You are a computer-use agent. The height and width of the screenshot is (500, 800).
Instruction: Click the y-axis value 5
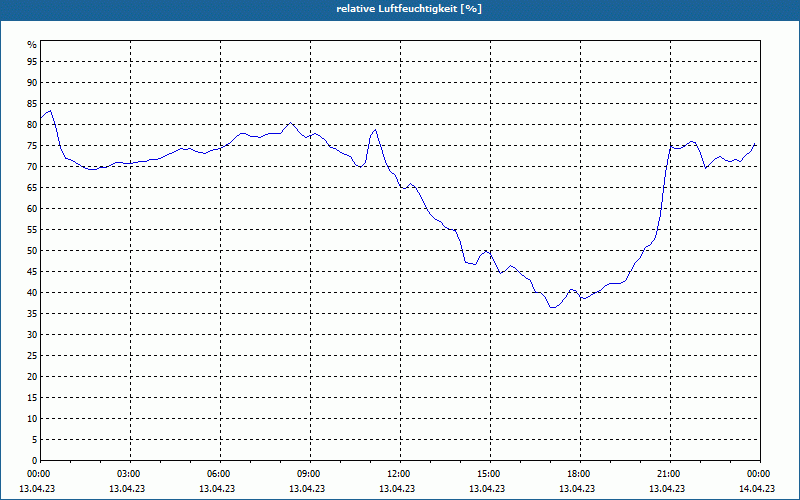coord(34,440)
